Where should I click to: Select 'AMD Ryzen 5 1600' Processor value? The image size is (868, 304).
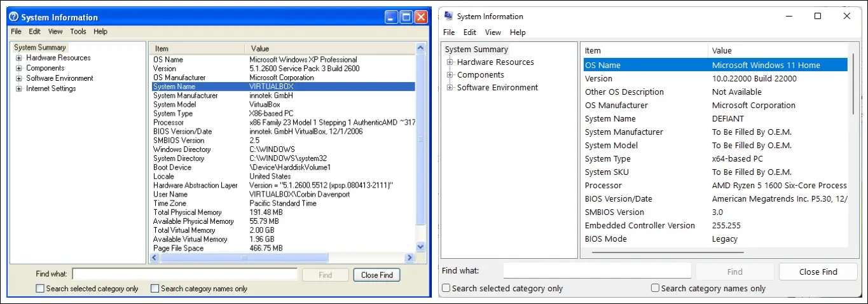779,185
